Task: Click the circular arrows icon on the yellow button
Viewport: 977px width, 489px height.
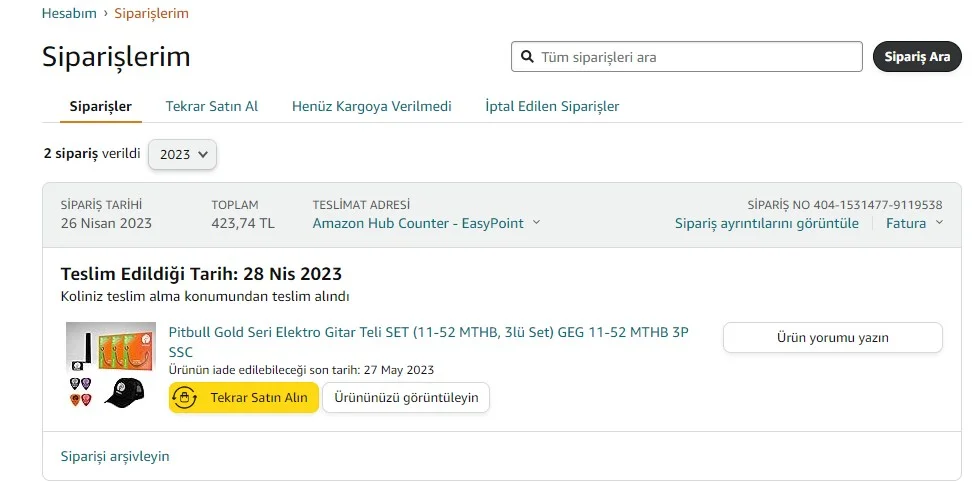Action: [185, 397]
